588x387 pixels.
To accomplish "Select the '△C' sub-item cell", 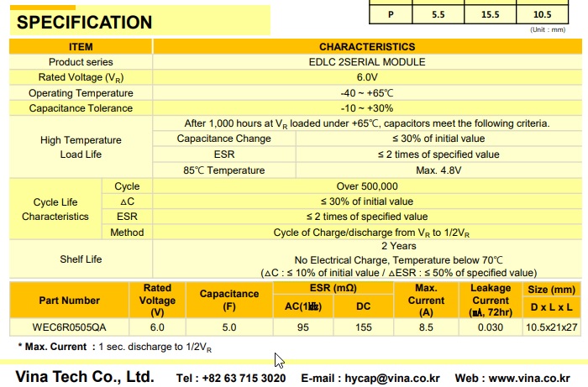I will click(127, 201).
